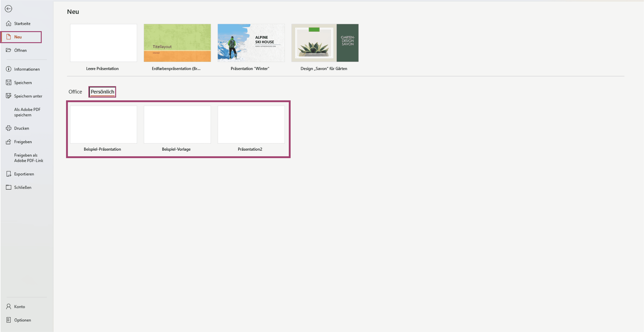Click the 'Beispiel-Vorlage' label
The height and width of the screenshot is (332, 644).
[x=176, y=149]
